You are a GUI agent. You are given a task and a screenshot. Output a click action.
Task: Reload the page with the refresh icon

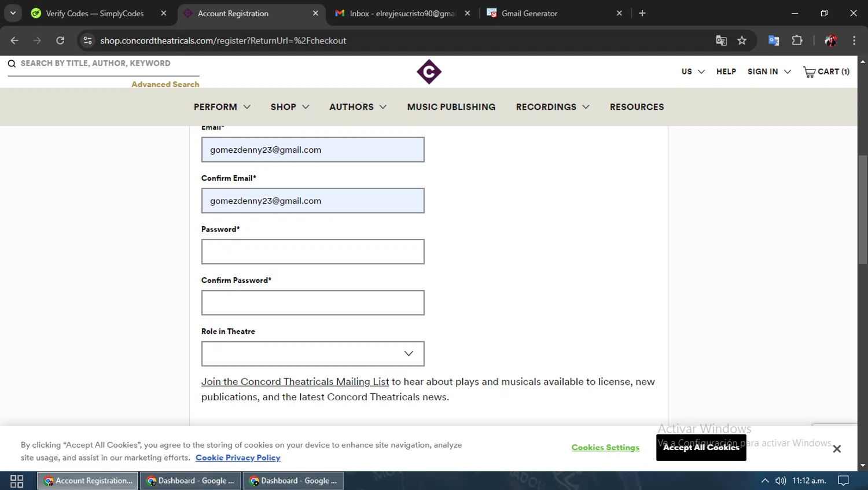[x=60, y=40]
